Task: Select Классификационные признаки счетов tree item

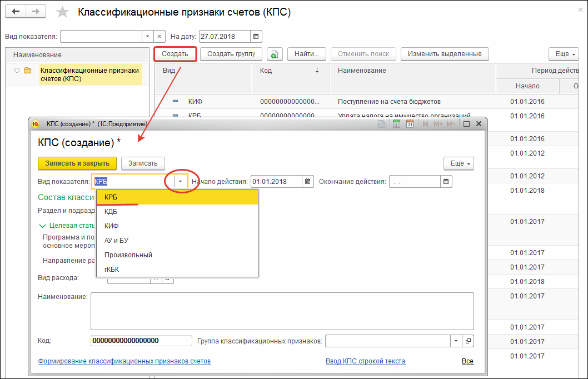Action: point(89,74)
